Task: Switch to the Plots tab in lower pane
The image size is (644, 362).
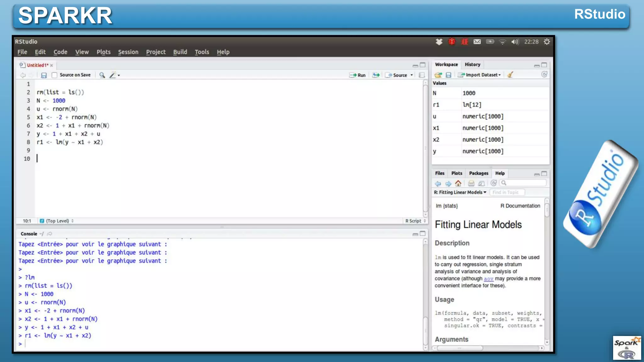Action: click(457, 173)
